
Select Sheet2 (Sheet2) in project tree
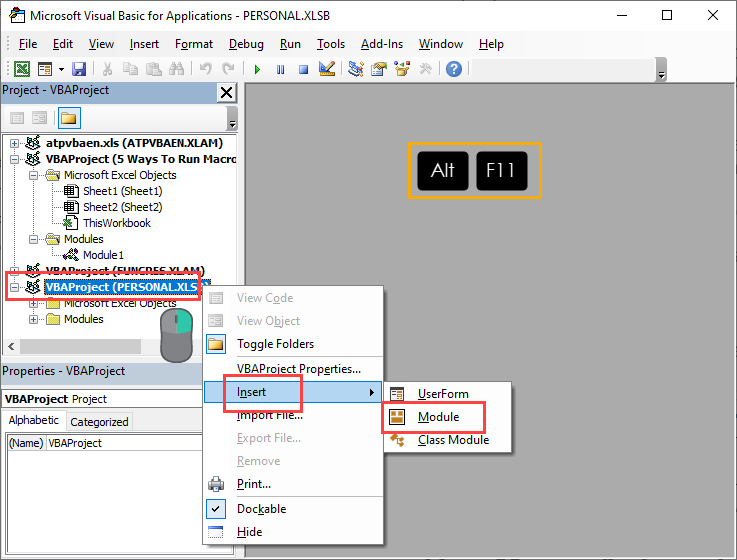(x=123, y=207)
